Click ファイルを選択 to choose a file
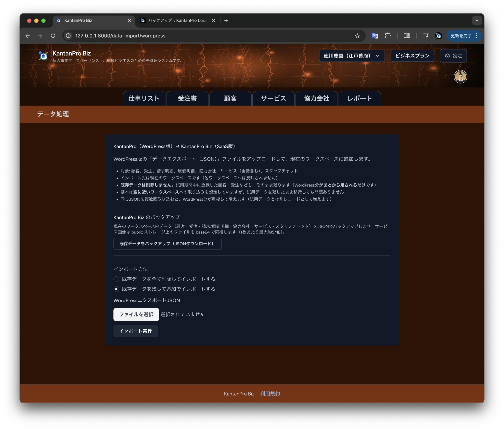This screenshot has width=504, height=429. click(136, 314)
